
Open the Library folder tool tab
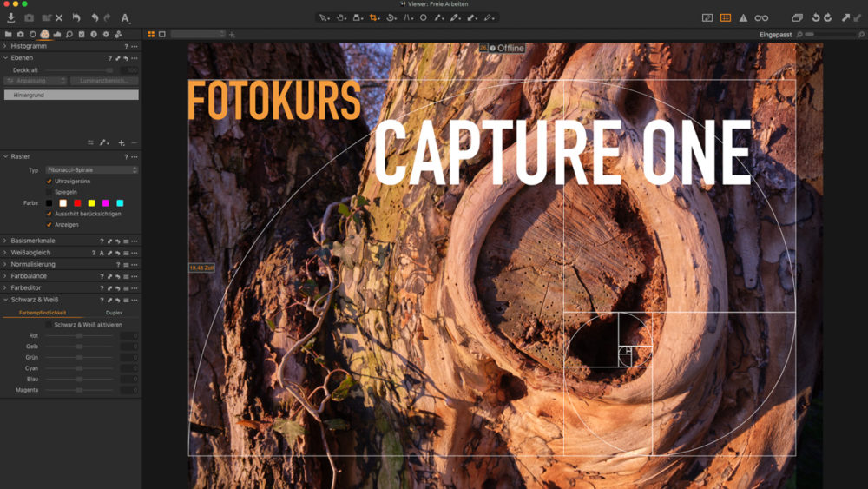tap(9, 35)
